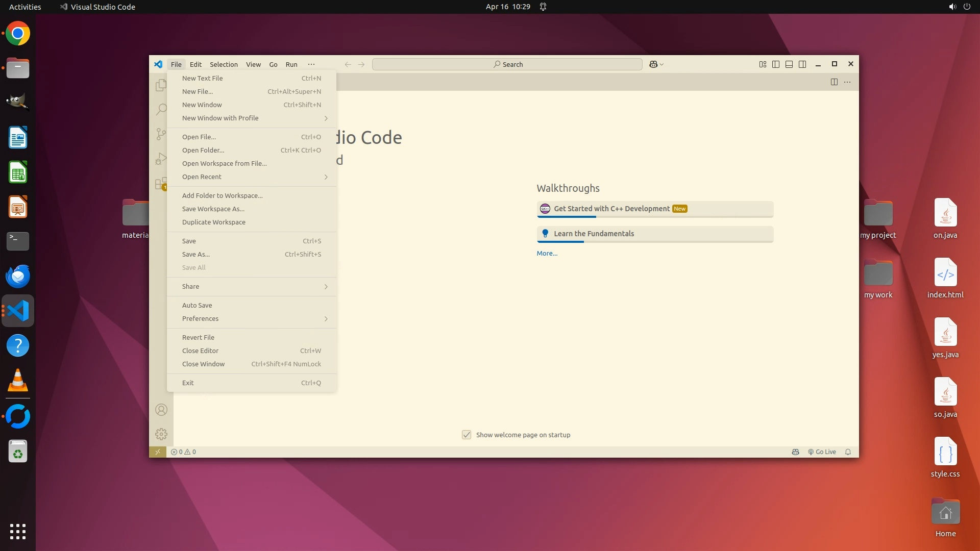This screenshot has height=551, width=980.
Task: Toggle the bottom Panel layout icon
Action: 789,64
